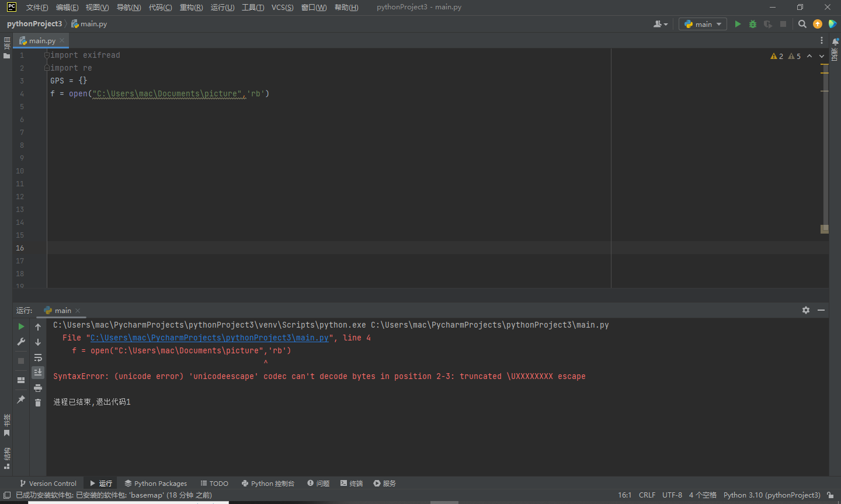Hide the Run tool window

point(821,310)
